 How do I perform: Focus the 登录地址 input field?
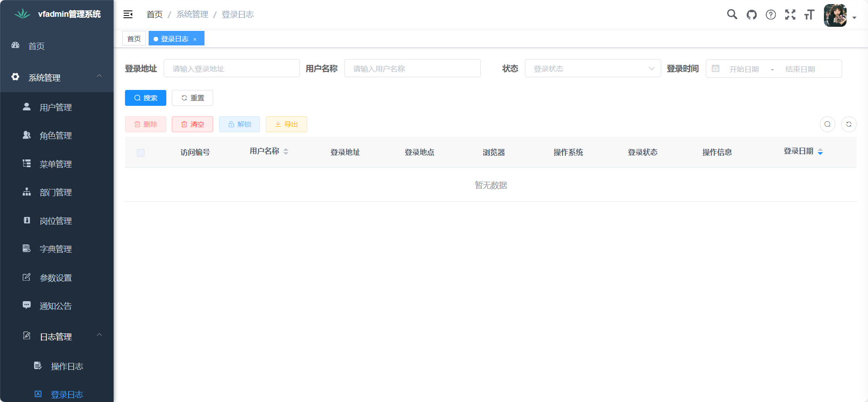point(232,68)
